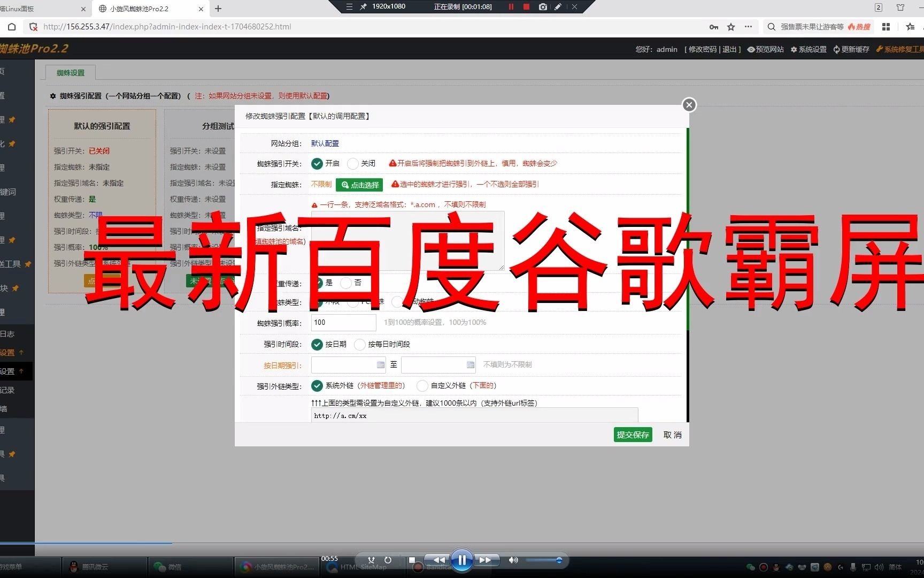Open the address bar three-dots menu
924x578 pixels.
coord(748,27)
